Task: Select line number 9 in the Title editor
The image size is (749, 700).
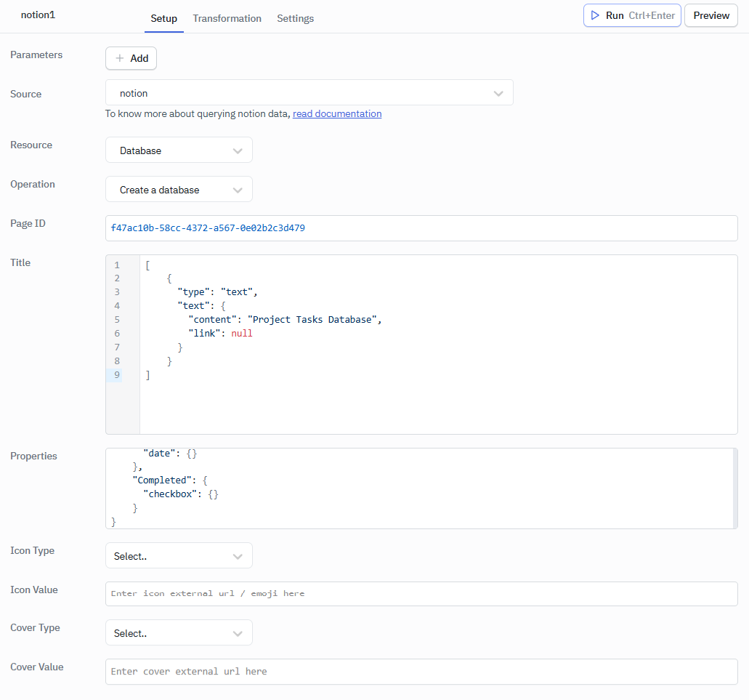Action: click(x=116, y=374)
